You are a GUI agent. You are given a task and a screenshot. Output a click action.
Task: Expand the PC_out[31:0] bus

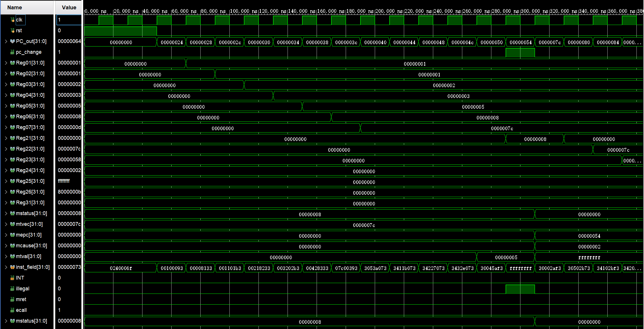tap(6, 41)
